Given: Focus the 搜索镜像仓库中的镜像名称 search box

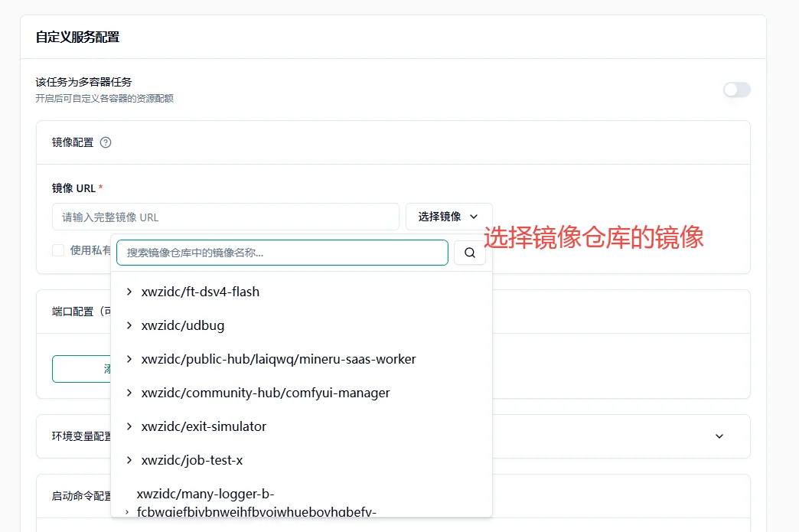Looking at the screenshot, I should (282, 253).
